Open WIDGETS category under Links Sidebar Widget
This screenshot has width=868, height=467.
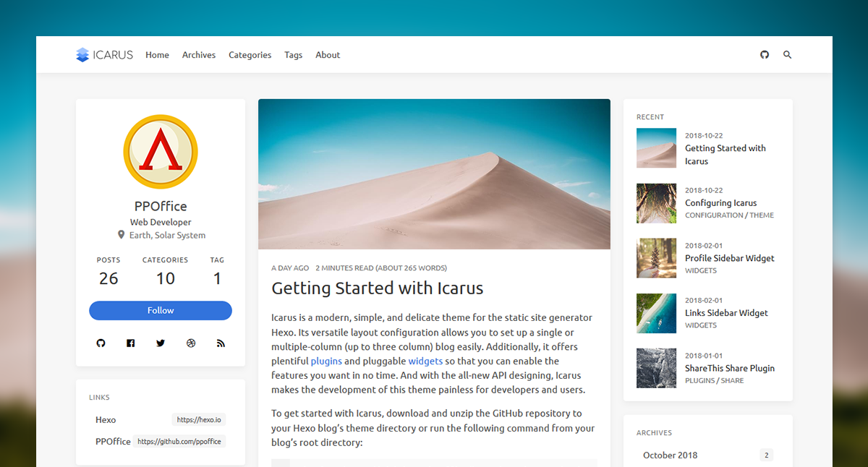pos(701,325)
